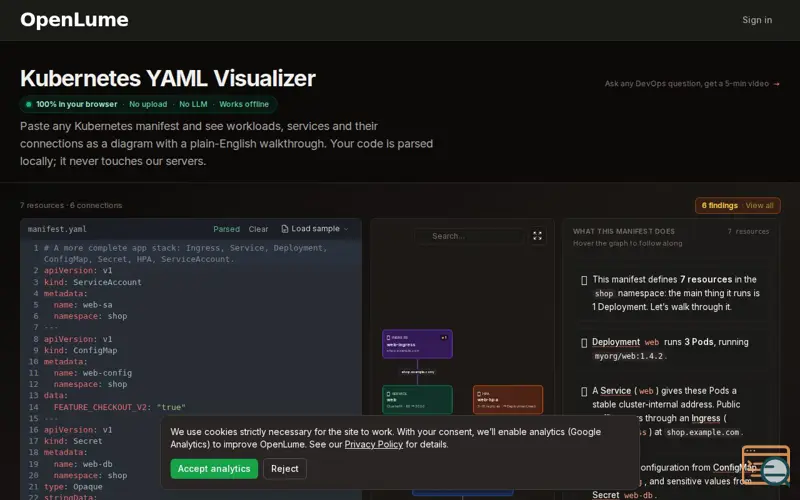Select the web-hpa HPA node
The width and height of the screenshot is (800, 500).
(x=508, y=399)
